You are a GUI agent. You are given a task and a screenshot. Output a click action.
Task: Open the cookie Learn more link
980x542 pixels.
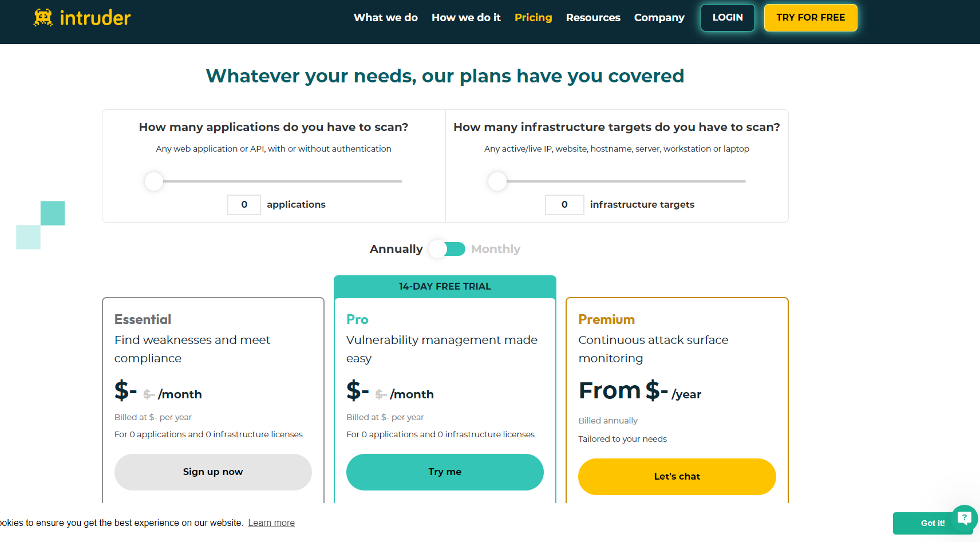271,523
